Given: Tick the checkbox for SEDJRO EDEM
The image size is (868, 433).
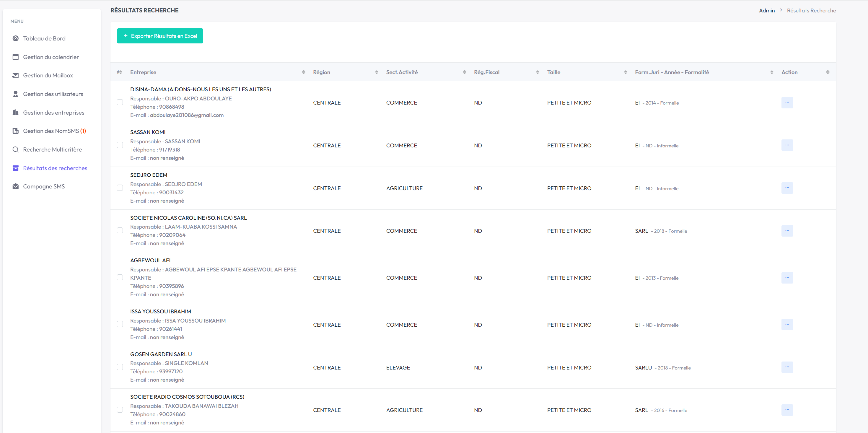Looking at the screenshot, I should pos(120,188).
